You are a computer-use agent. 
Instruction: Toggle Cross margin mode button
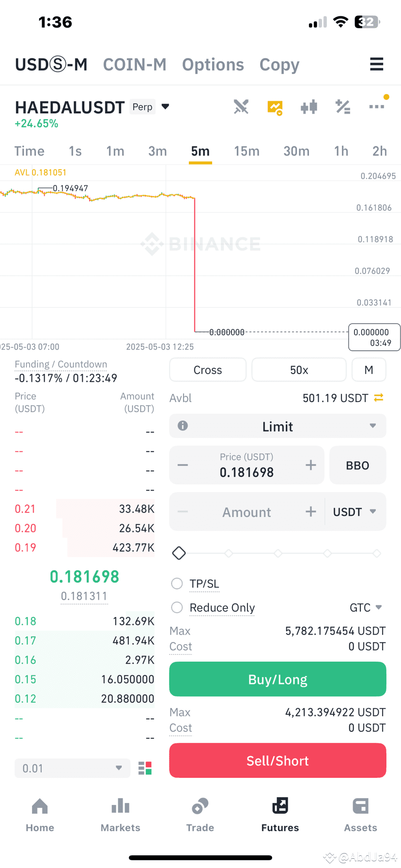(x=208, y=370)
